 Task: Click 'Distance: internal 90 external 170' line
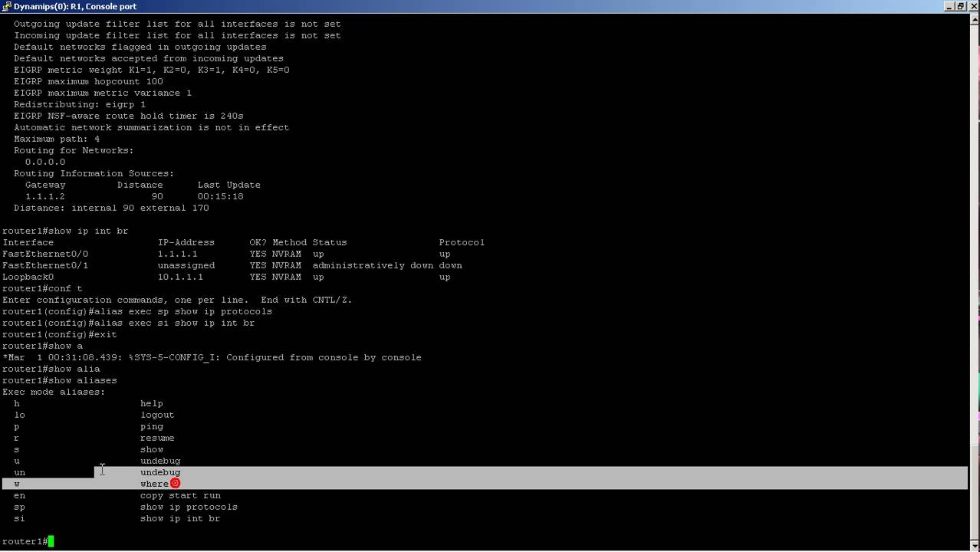pyautogui.click(x=111, y=208)
